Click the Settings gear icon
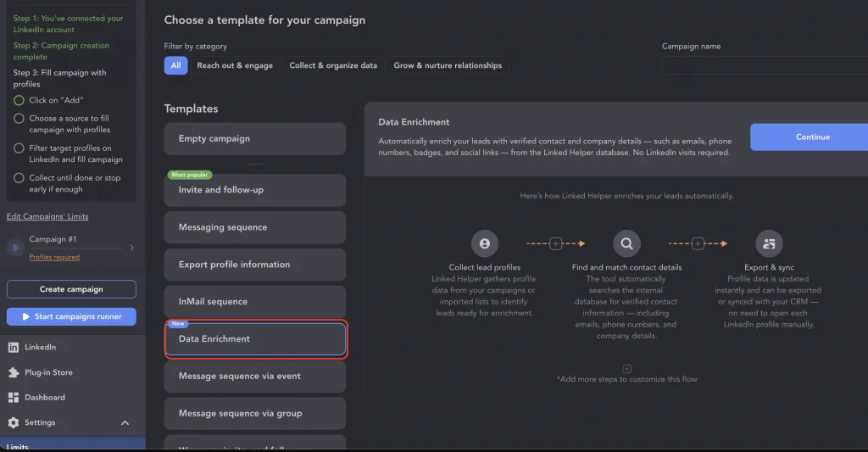 [14, 422]
